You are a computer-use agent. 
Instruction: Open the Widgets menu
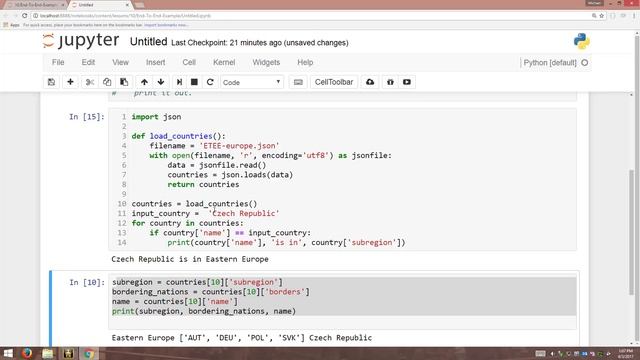[266, 62]
